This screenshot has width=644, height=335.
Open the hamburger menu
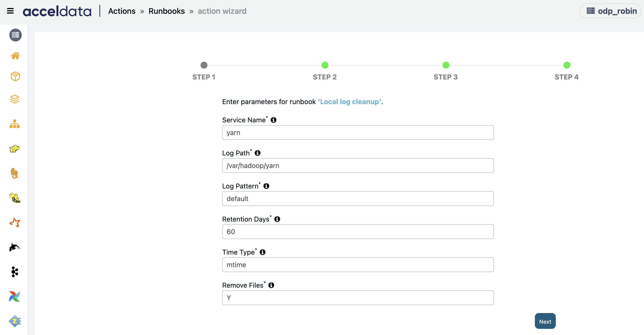tap(10, 11)
